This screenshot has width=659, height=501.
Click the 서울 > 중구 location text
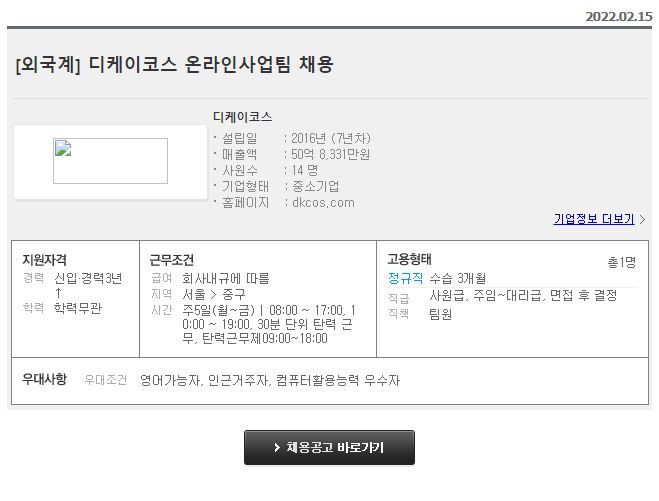click(x=214, y=294)
